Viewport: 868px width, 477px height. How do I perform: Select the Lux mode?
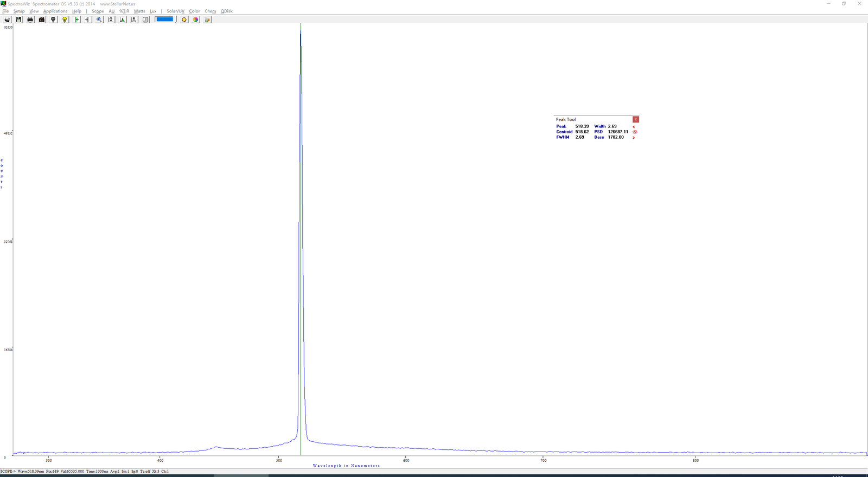click(153, 11)
